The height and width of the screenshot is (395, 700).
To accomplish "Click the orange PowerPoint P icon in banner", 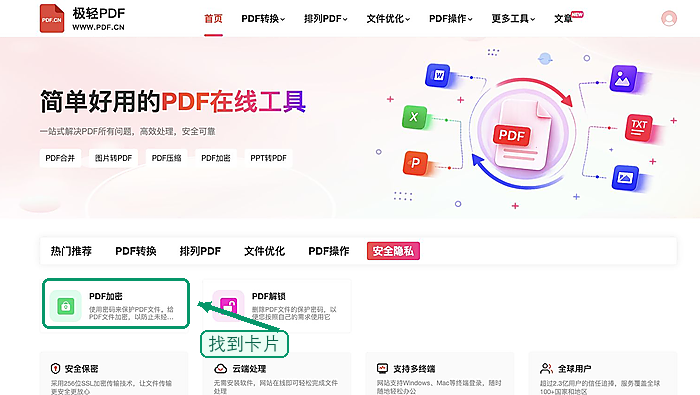I will (416, 163).
